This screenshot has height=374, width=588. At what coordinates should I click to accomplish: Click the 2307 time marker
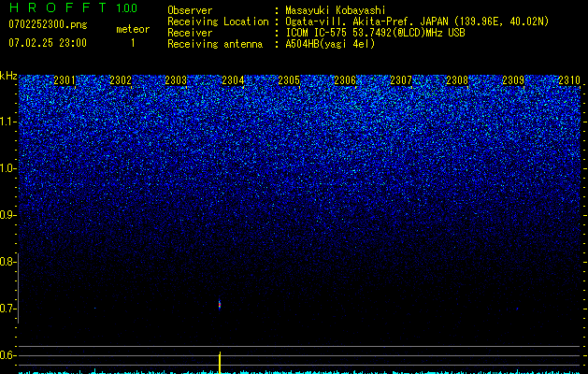coord(401,79)
